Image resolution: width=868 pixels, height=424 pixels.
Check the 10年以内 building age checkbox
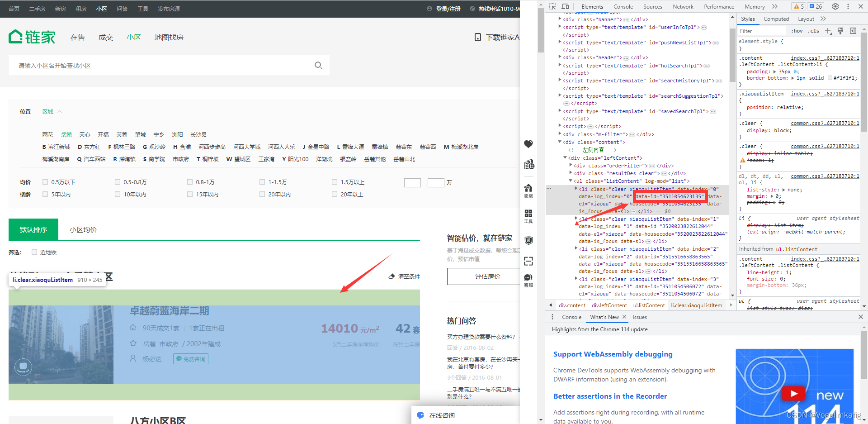coord(118,194)
